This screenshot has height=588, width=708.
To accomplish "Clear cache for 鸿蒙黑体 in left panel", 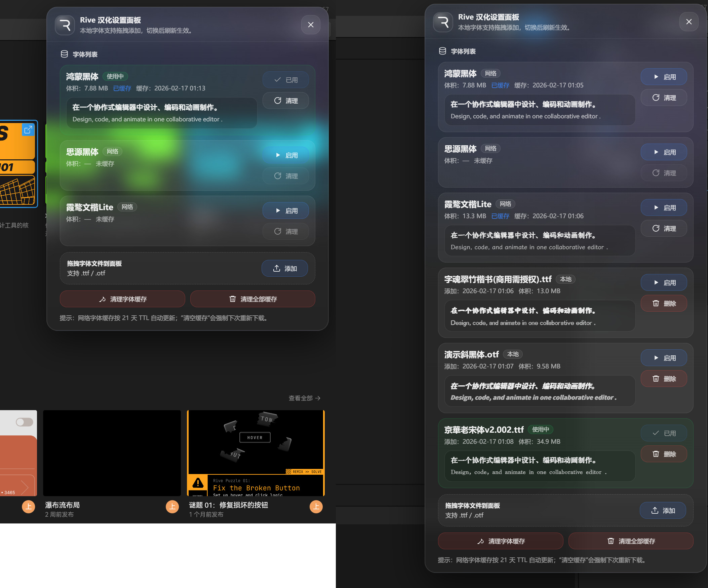I will [x=285, y=101].
